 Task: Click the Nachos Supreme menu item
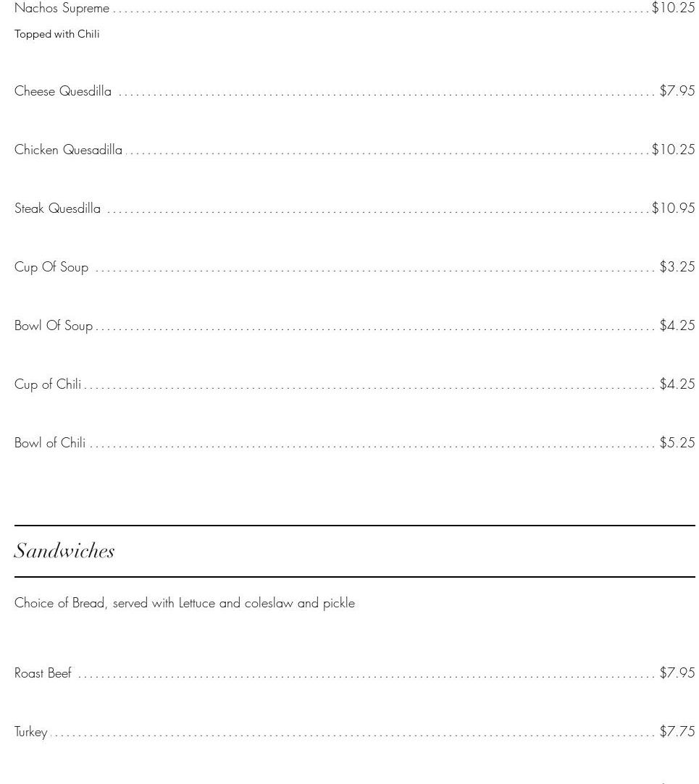point(62,9)
